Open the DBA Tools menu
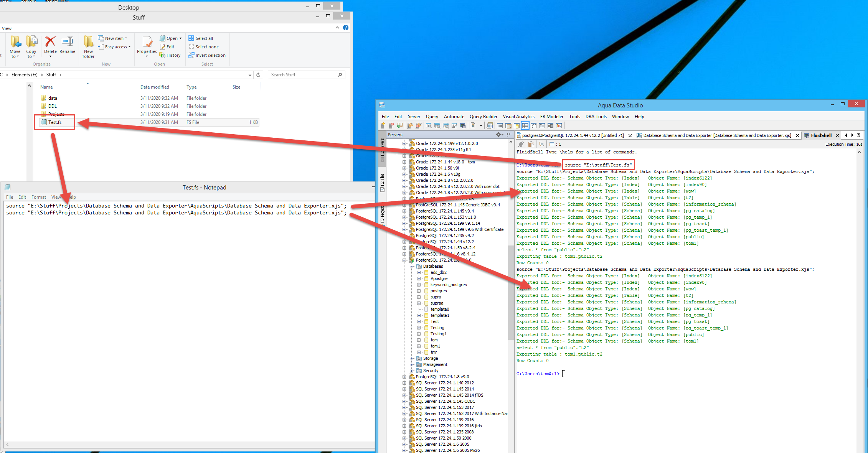This screenshot has height=453, width=868. coord(596,117)
